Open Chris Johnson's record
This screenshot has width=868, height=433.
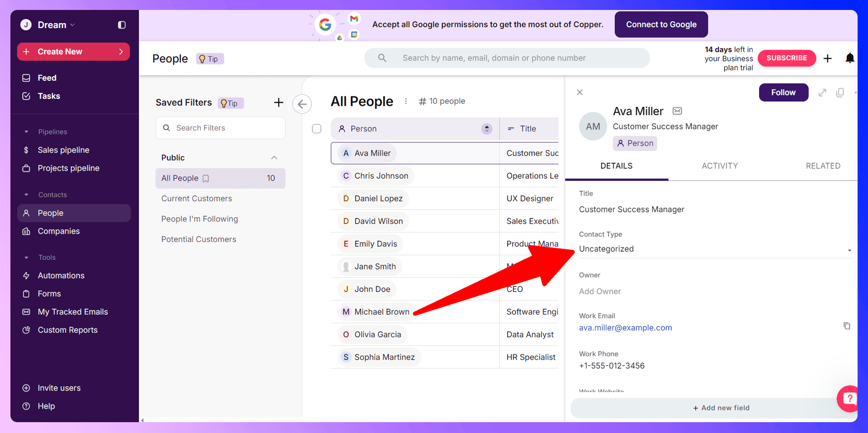(381, 176)
